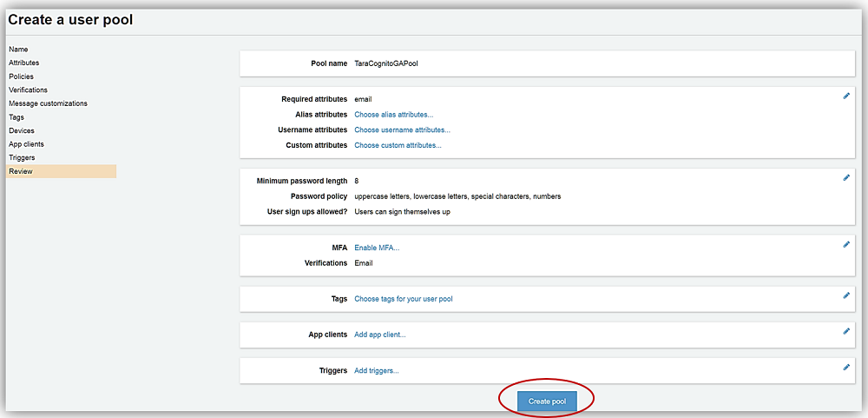Screen dimensions: 868x418
Task: Open Choose alias attributes link
Action: [393, 115]
